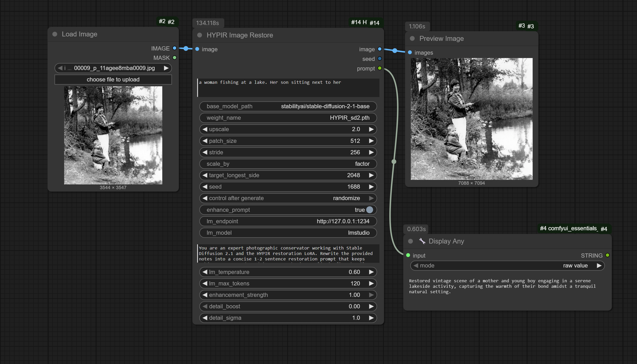Screen dimensions: 637x364
Task: Click the prompt output socket of HYPIR node
Action: point(380,68)
